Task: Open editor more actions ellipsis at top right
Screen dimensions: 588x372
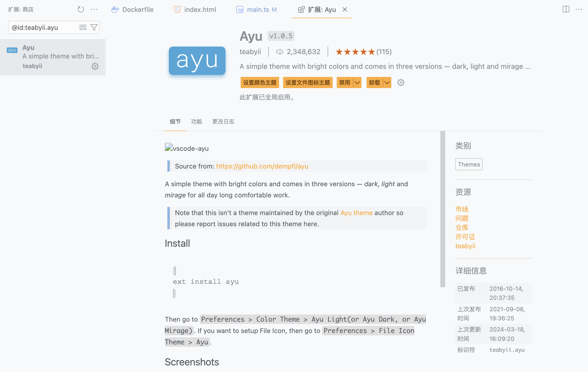Action: [x=579, y=9]
